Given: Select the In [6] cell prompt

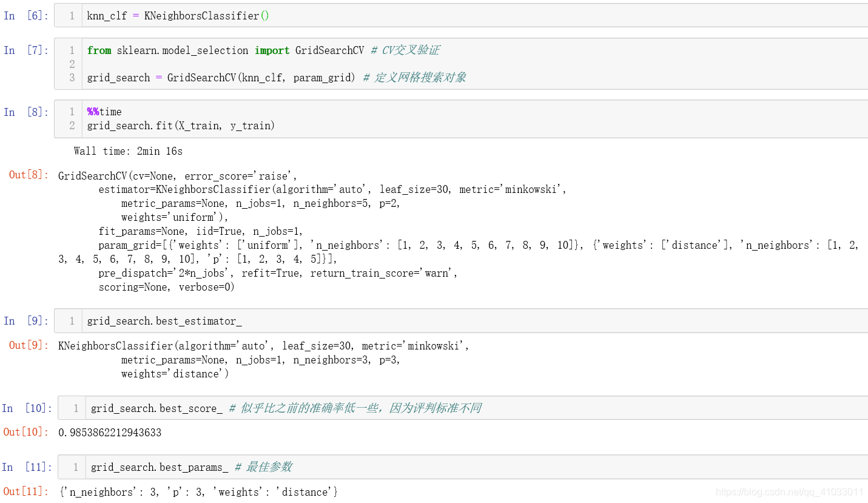Looking at the screenshot, I should [25, 16].
